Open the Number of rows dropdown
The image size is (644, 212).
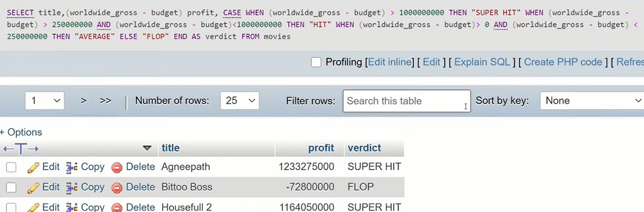239,100
